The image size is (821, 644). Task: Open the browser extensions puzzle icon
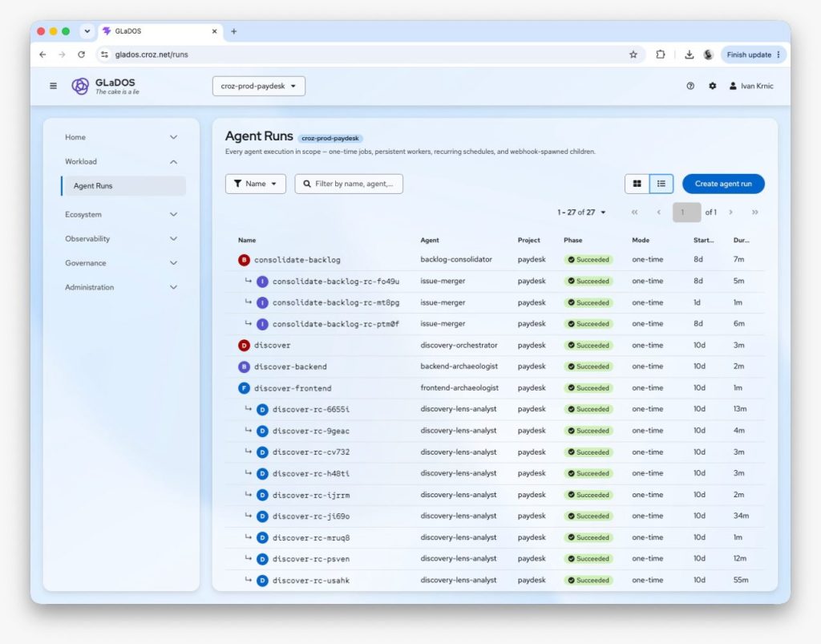[661, 55]
